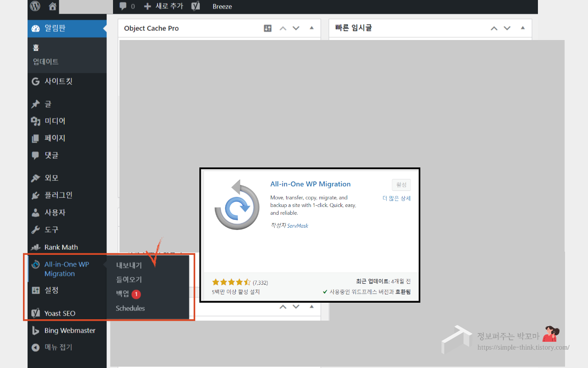Click the 알림판 dashboard icon
Screen dimensions: 588x368
pos(36,29)
